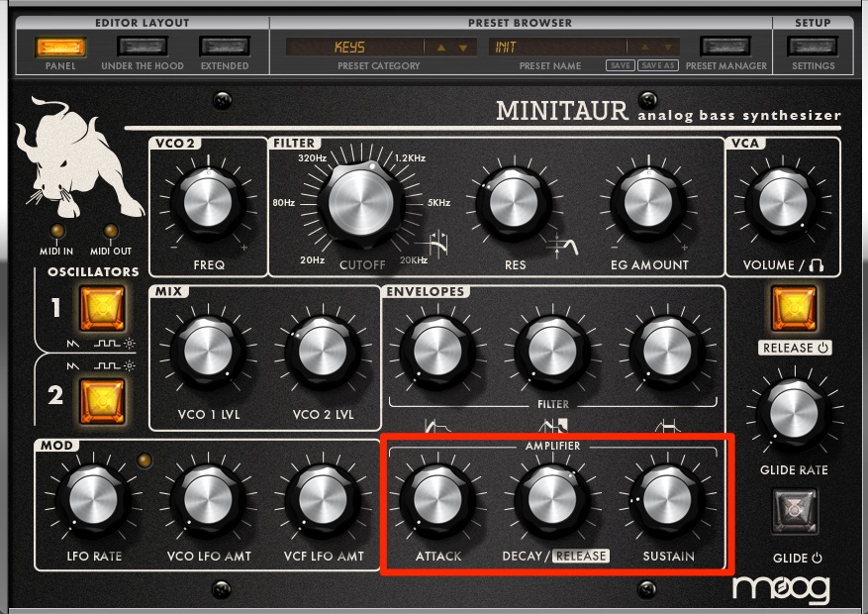Switch to Under the Hood layout
The image size is (868, 614).
(142, 47)
